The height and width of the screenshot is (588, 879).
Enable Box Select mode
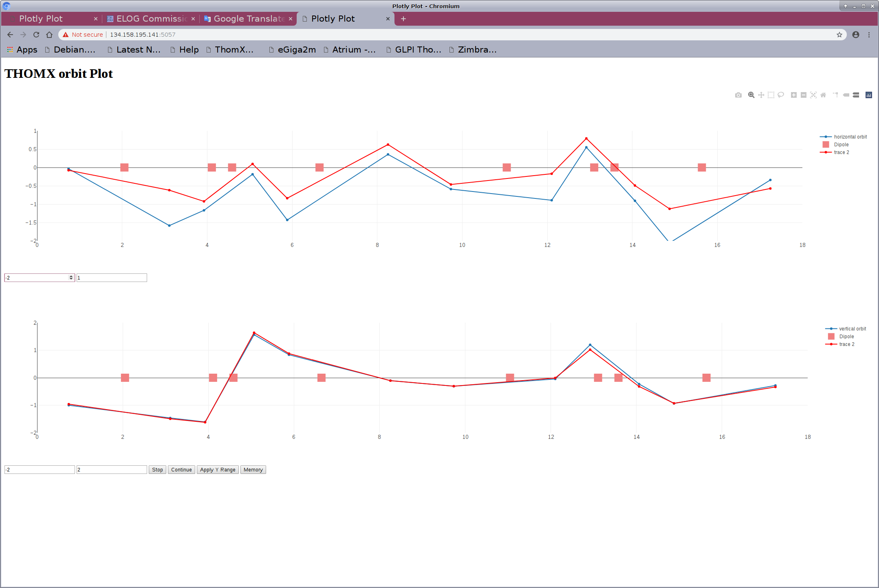(771, 95)
